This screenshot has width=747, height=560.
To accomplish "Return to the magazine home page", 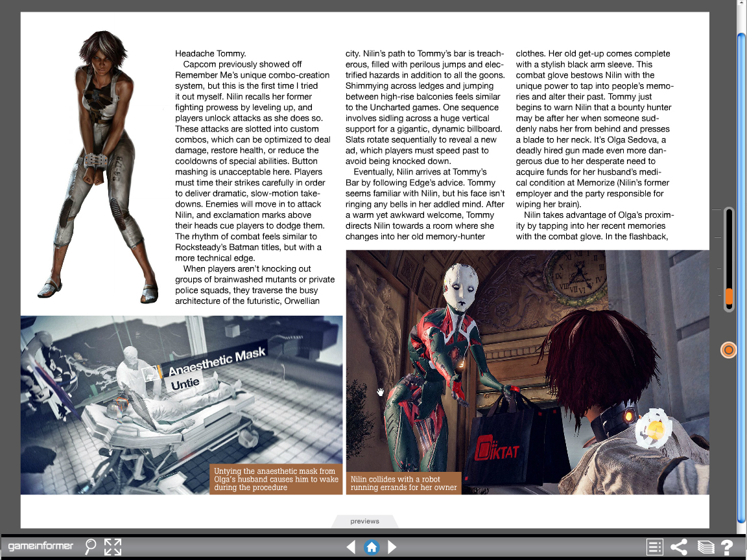I will [x=372, y=546].
